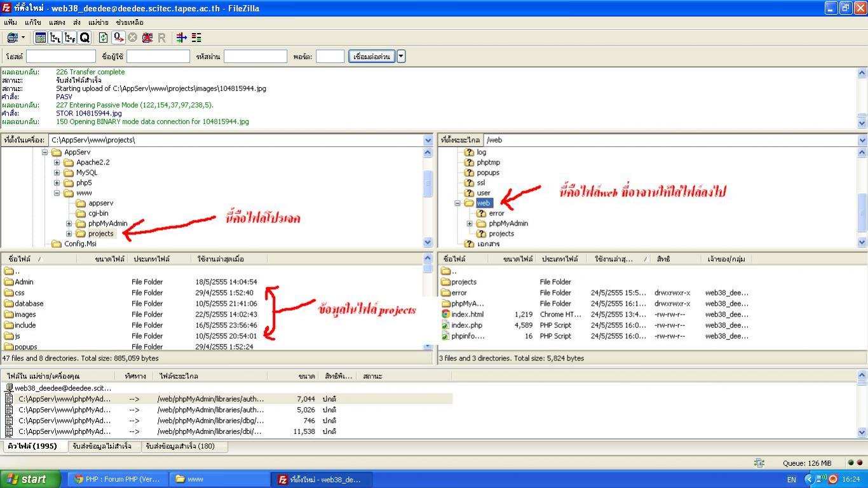Open the แสดง menu

[x=57, y=22]
